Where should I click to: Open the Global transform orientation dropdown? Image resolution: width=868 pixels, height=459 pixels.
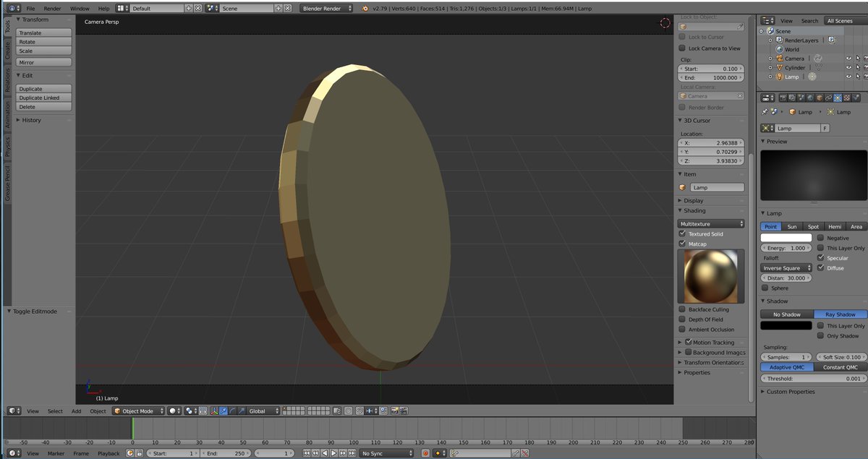point(262,411)
